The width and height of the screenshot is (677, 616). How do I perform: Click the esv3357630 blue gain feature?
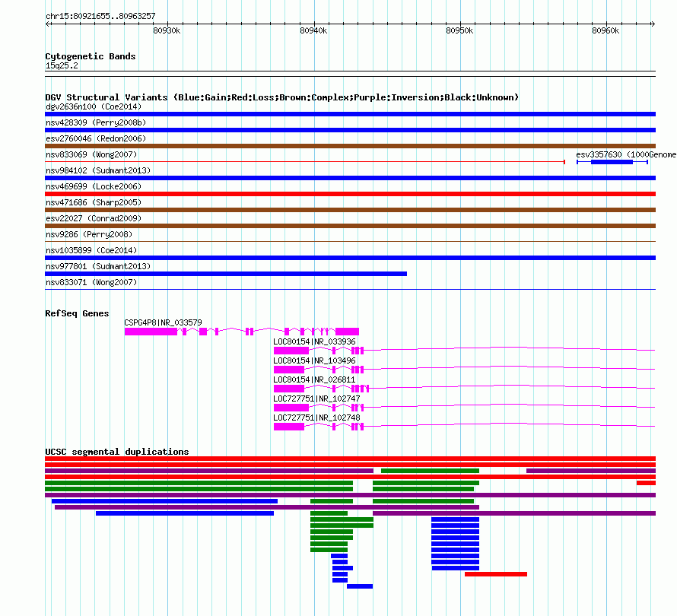click(x=612, y=162)
